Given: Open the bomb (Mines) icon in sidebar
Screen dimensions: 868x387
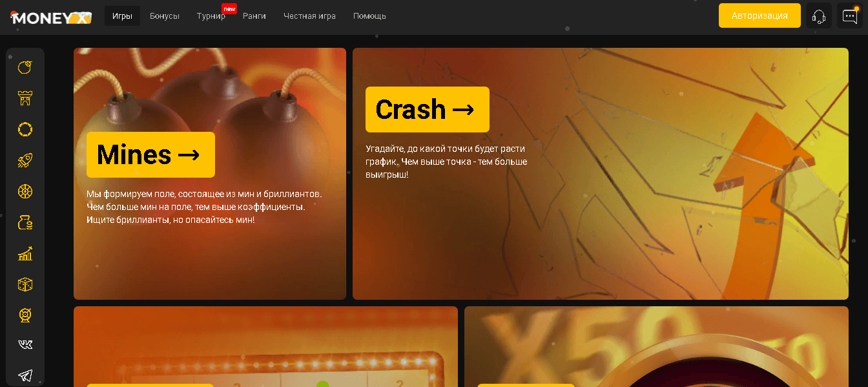Looking at the screenshot, I should (25, 67).
